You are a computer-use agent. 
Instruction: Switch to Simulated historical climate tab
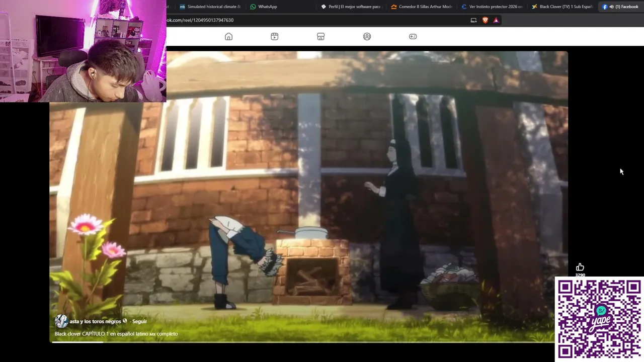tap(210, 7)
